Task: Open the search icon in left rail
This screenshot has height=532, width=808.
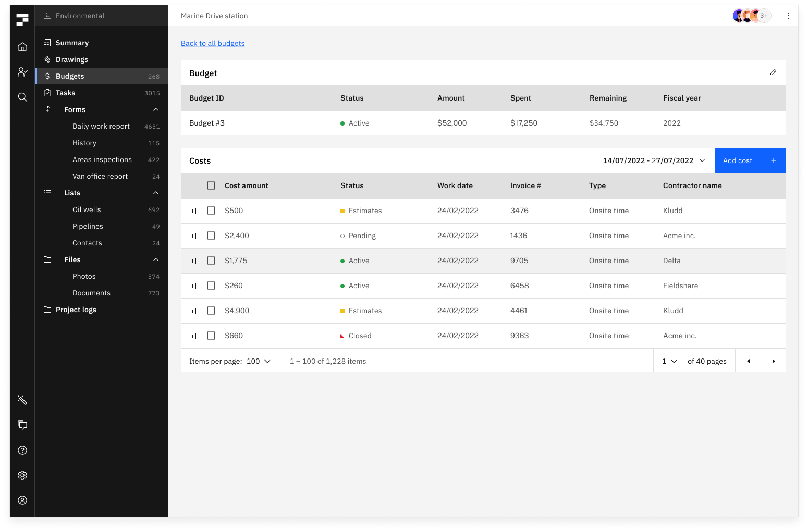Action: [22, 97]
